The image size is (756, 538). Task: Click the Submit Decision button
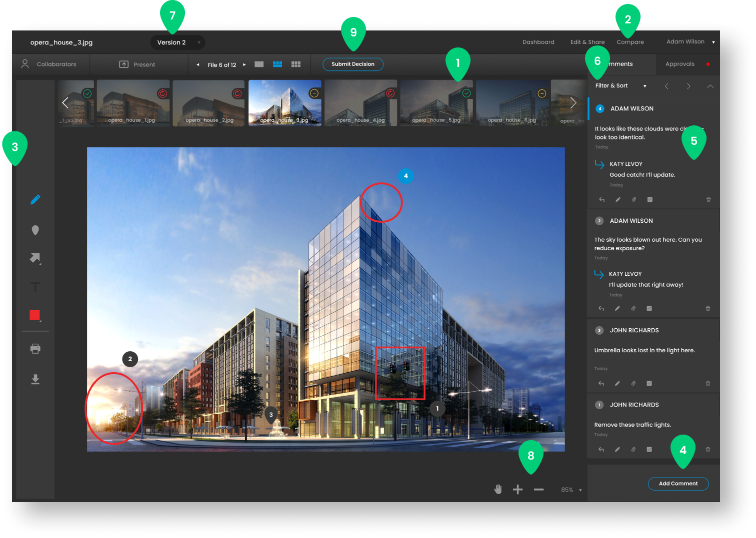[352, 64]
